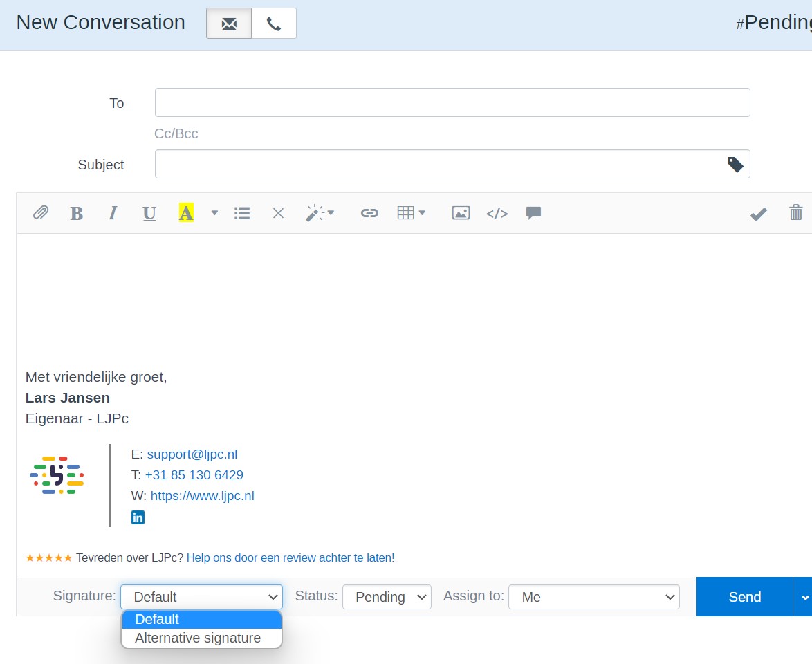Apply yellow highlight text color
This screenshot has height=664, width=812.
[185, 213]
